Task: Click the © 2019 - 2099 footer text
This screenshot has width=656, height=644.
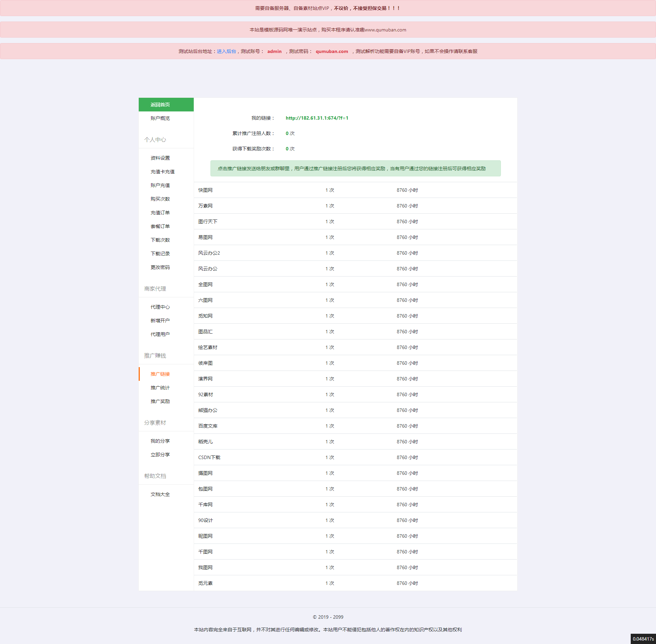Action: pos(328,617)
